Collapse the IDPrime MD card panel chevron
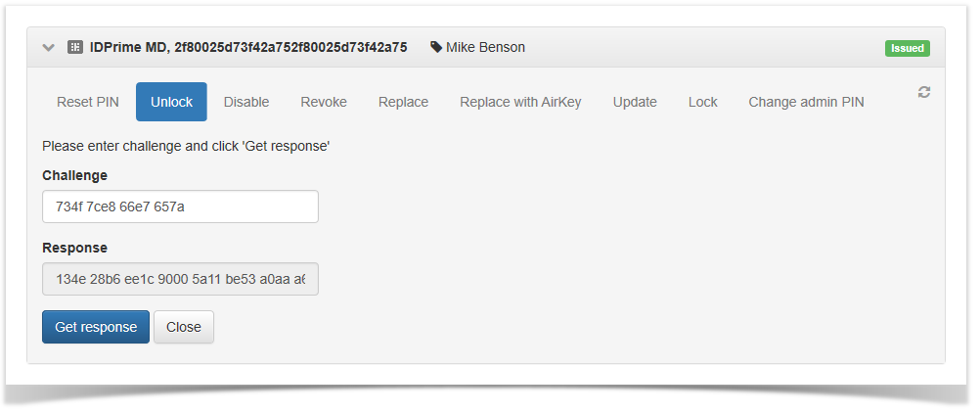 [x=48, y=47]
